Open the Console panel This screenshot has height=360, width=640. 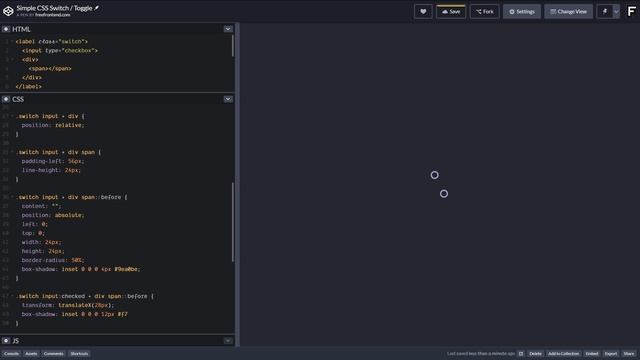click(11, 353)
